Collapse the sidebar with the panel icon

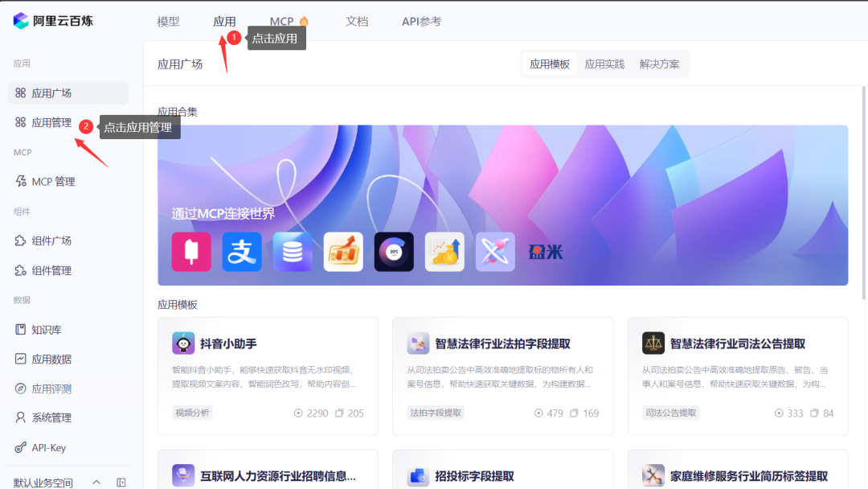click(x=121, y=483)
